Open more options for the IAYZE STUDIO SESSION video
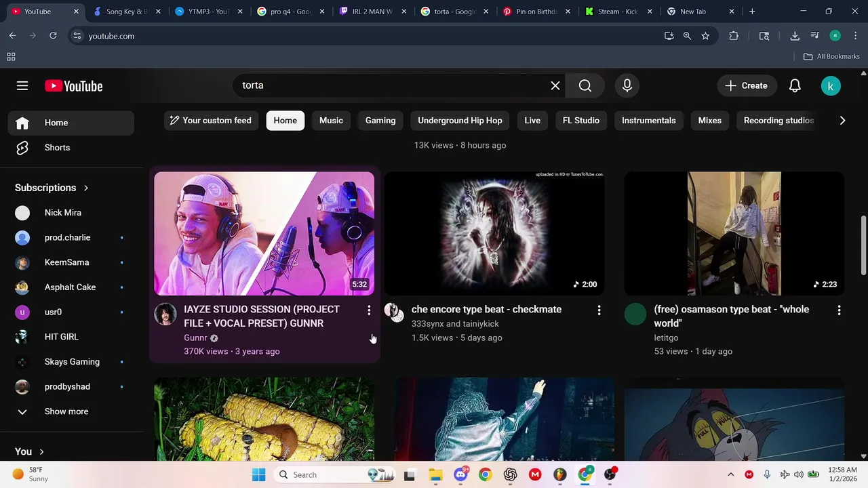Image resolution: width=868 pixels, height=488 pixels. point(369,310)
